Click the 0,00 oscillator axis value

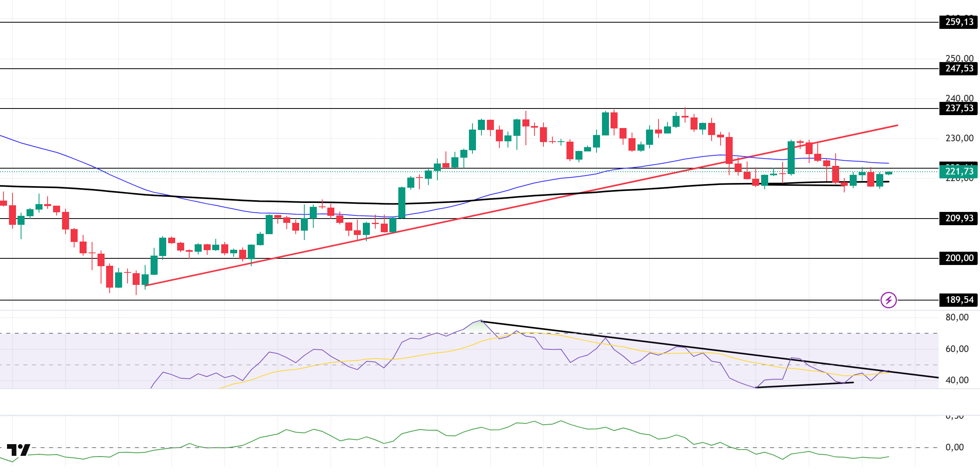tap(954, 447)
